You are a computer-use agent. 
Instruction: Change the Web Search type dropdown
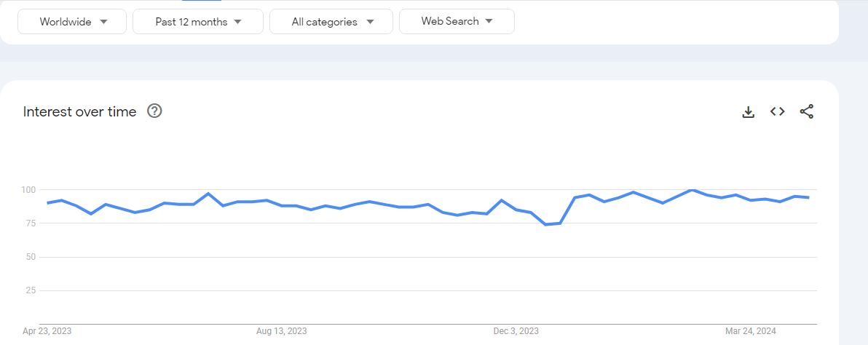457,22
